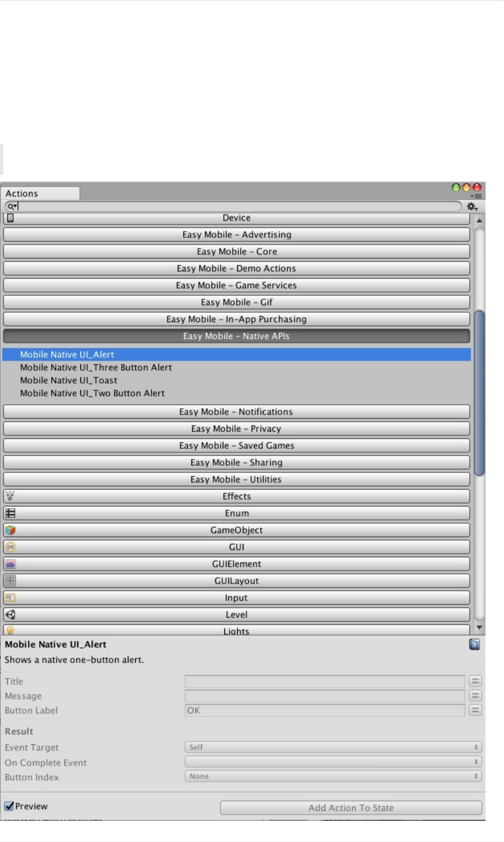Expand the Effects category
This screenshot has height=842, width=504.
[x=237, y=496]
